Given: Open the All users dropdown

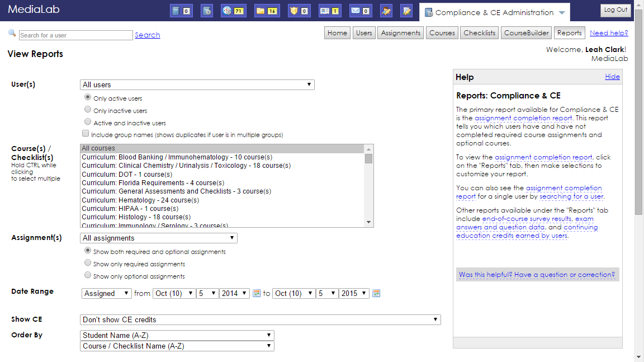Looking at the screenshot, I should pyautogui.click(x=197, y=84).
